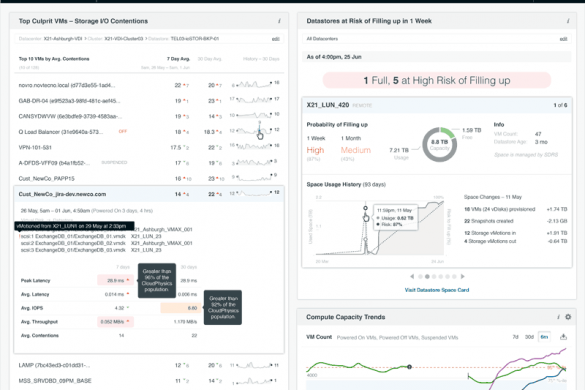Click the Avg. Contentions row label
This screenshot has height=390, width=585.
[x=40, y=336]
